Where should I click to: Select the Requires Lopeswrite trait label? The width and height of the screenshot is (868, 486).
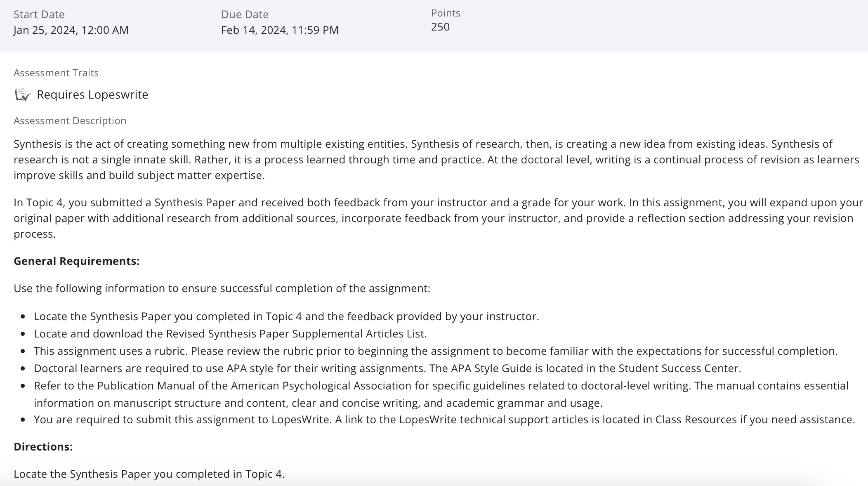coord(92,94)
